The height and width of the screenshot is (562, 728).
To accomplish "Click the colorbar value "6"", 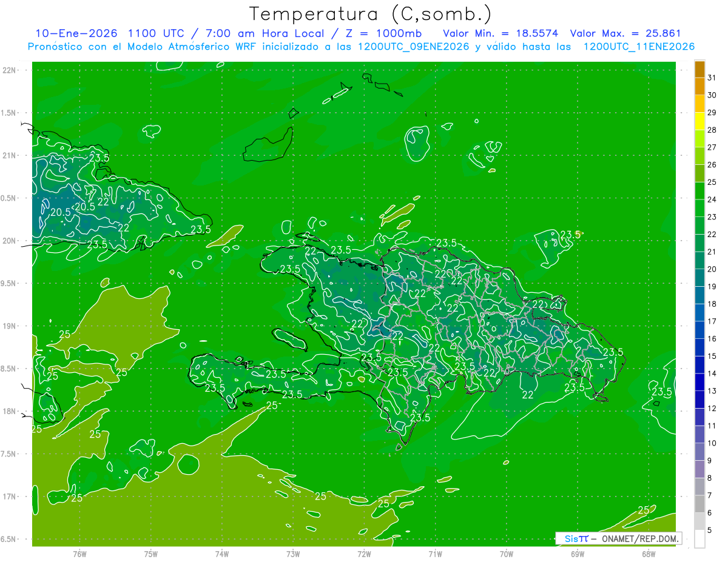I will [x=710, y=513].
